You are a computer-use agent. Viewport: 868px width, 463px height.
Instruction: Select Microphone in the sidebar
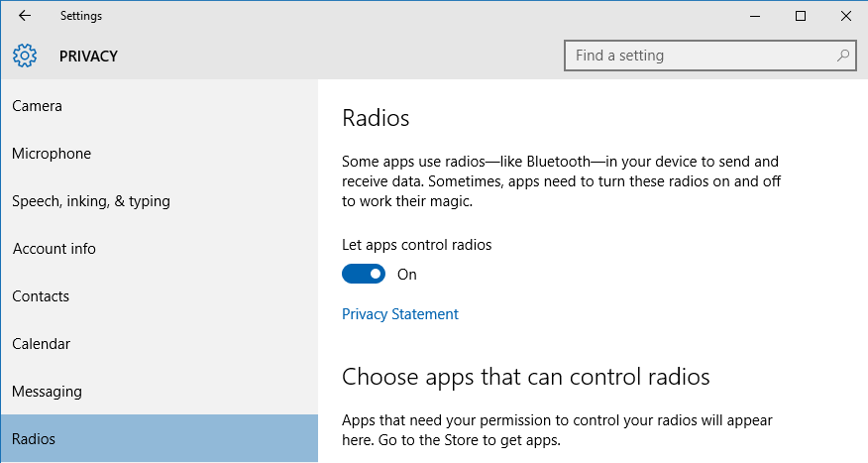[160, 154]
